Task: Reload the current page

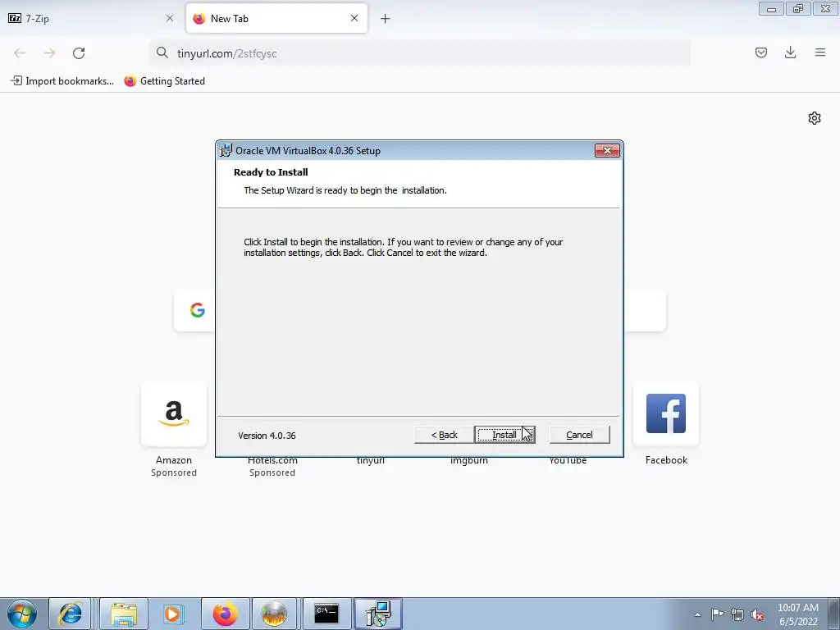Action: coord(79,53)
